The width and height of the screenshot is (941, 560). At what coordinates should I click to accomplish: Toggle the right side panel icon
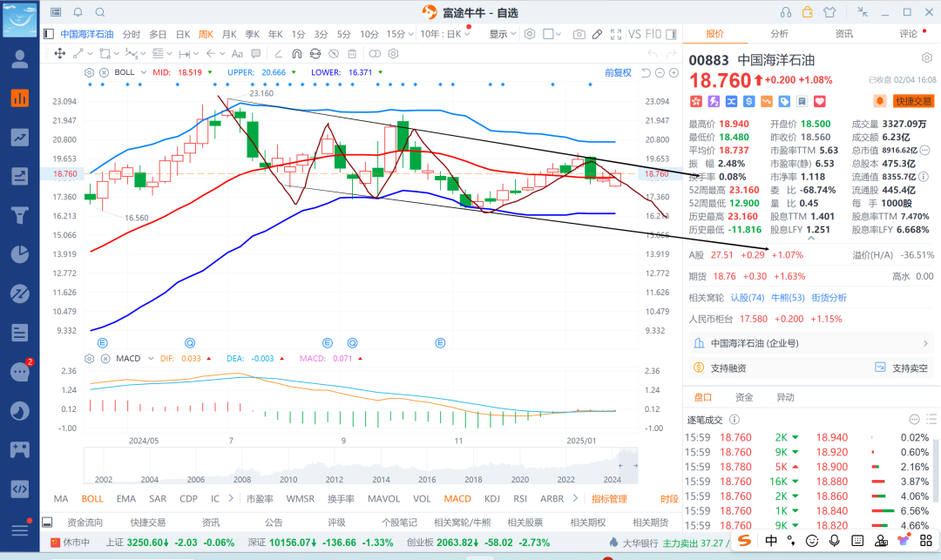coord(671,34)
